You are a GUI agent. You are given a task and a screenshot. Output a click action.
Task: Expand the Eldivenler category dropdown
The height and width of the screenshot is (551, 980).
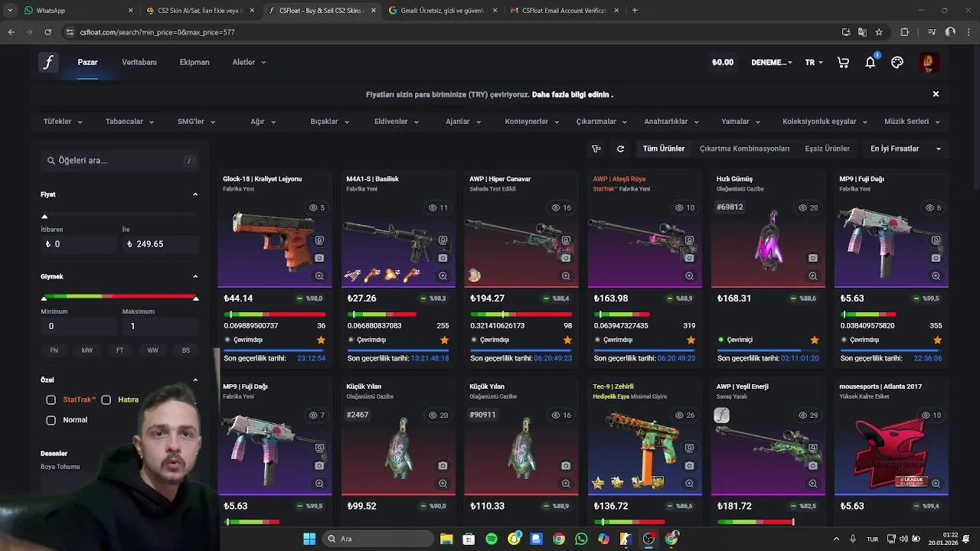(x=397, y=122)
